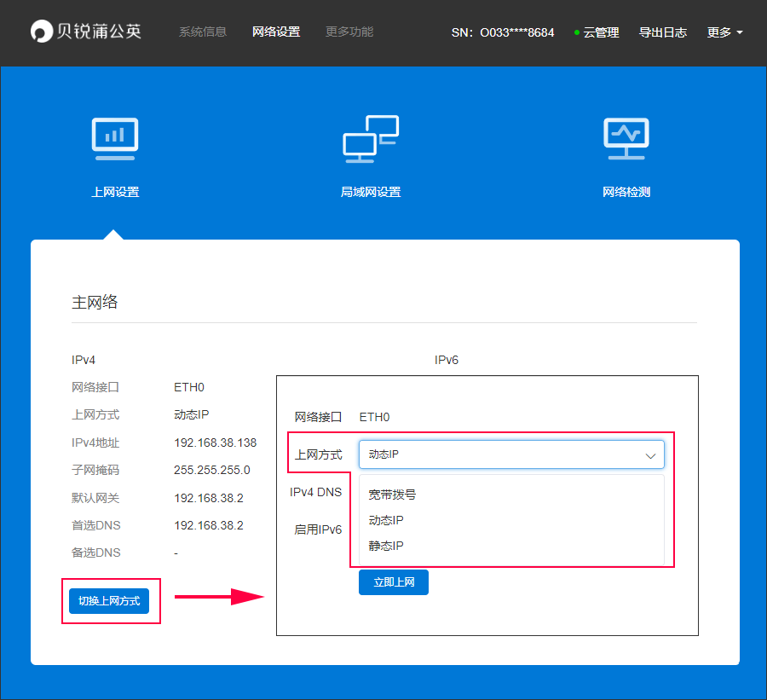Expand the 上网方式 dropdown chevron
Viewport: 767px width, 700px height.
point(651,456)
